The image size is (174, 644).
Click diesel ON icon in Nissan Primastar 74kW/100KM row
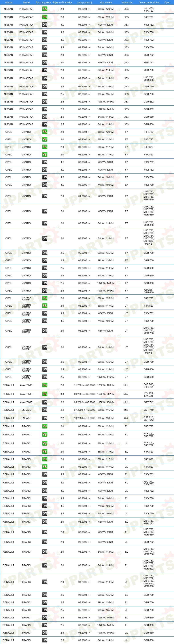click(x=45, y=47)
